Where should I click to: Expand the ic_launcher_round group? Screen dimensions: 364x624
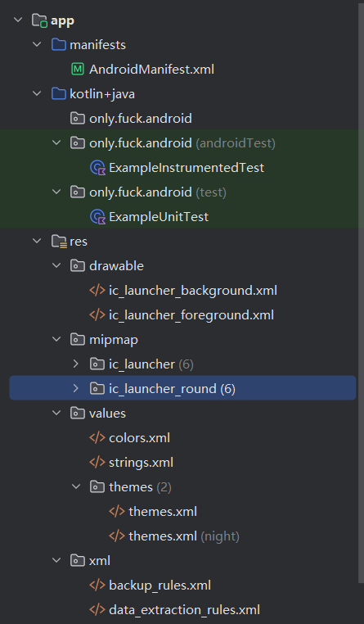coord(76,388)
